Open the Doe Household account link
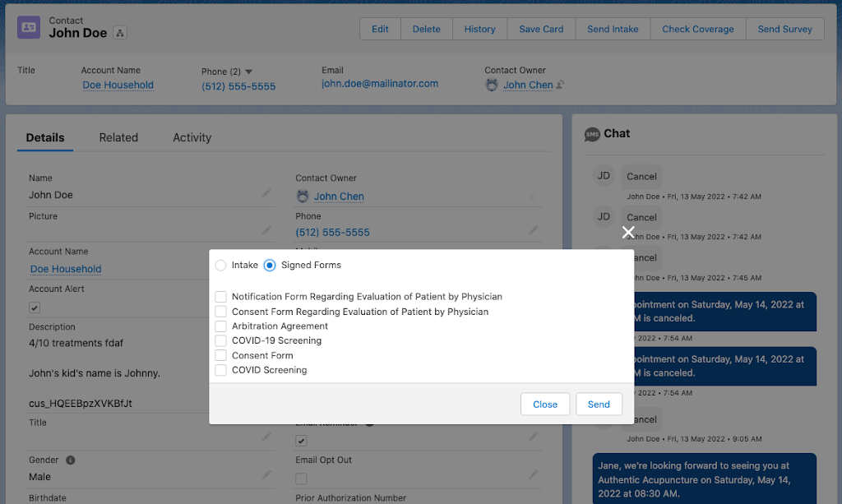 [118, 85]
